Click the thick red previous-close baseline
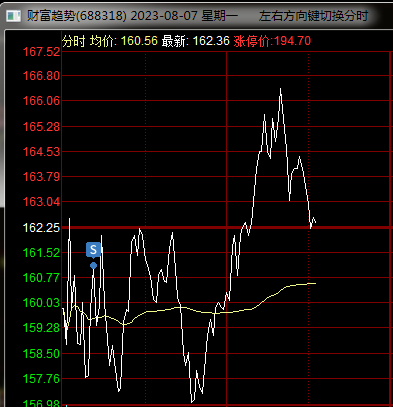 [227, 228]
